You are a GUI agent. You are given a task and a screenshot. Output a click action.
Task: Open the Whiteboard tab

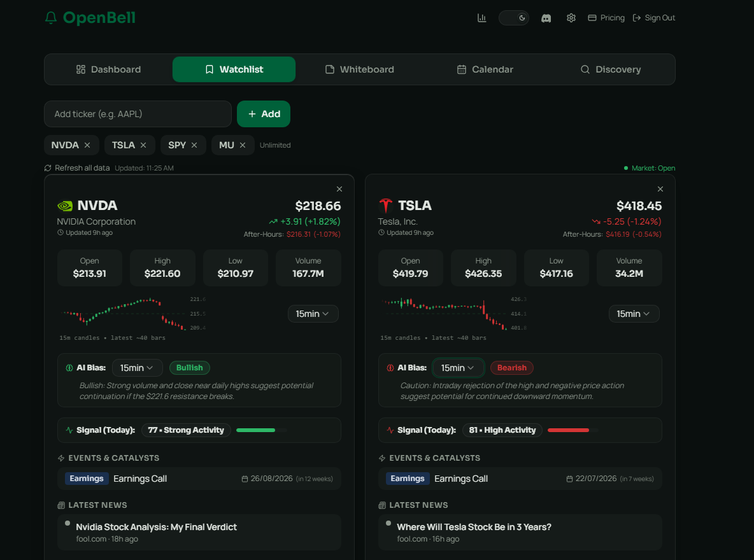coord(360,69)
